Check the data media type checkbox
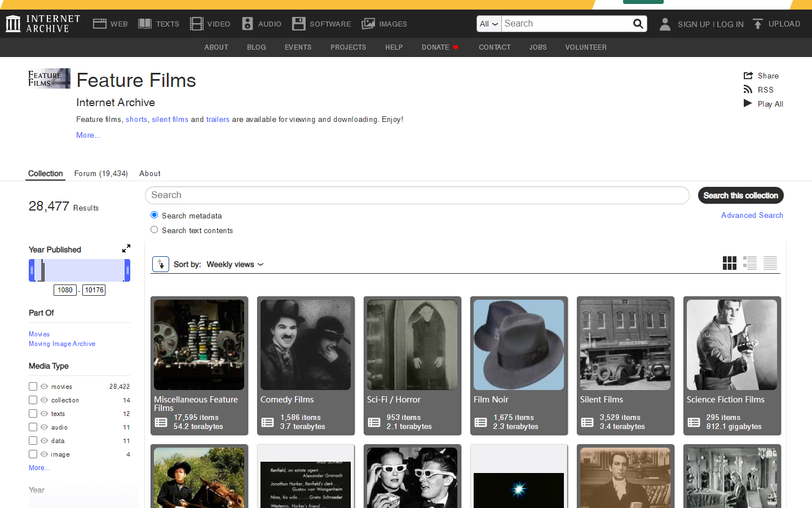812x508 pixels. click(x=33, y=441)
